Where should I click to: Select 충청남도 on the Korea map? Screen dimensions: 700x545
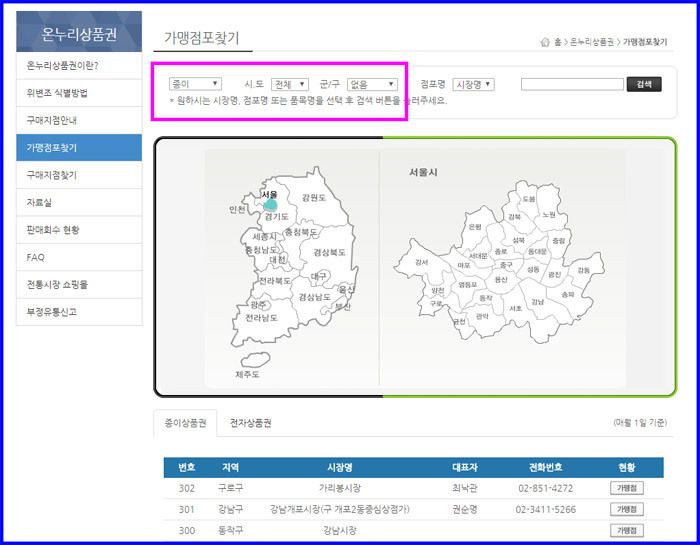coord(262,250)
